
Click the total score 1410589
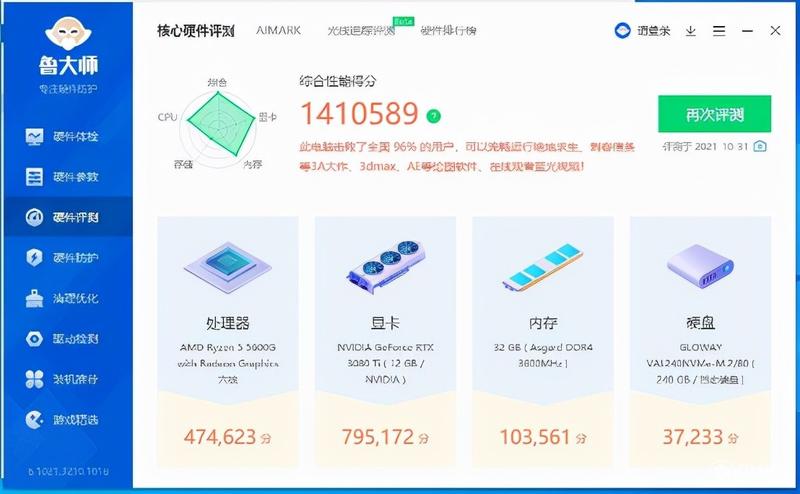tap(360, 113)
